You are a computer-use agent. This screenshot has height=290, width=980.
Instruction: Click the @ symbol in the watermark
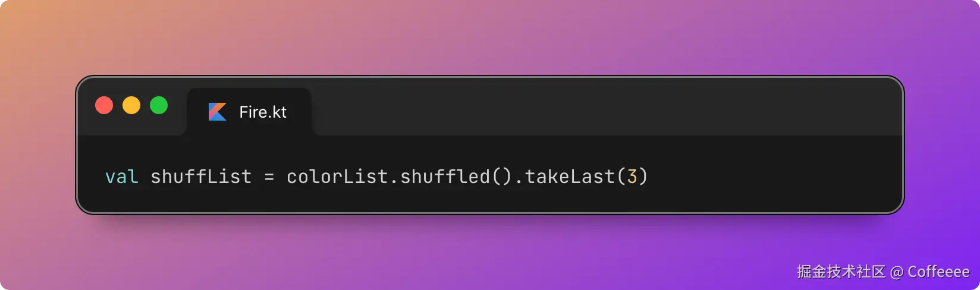897,273
